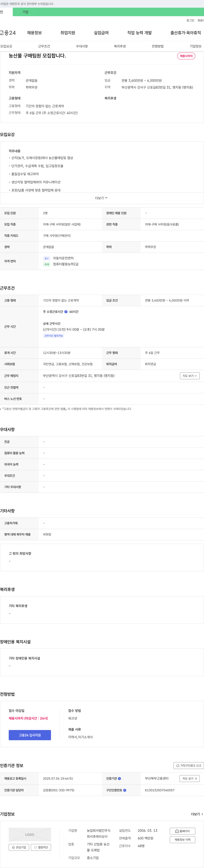204x868 pixels.
Task: Click info icon beside 구인인증번호 label
Action: click(x=125, y=790)
